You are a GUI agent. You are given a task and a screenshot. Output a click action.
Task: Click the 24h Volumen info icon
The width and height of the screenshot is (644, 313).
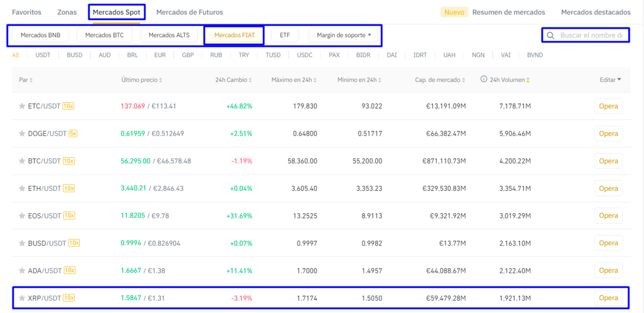pyautogui.click(x=484, y=79)
